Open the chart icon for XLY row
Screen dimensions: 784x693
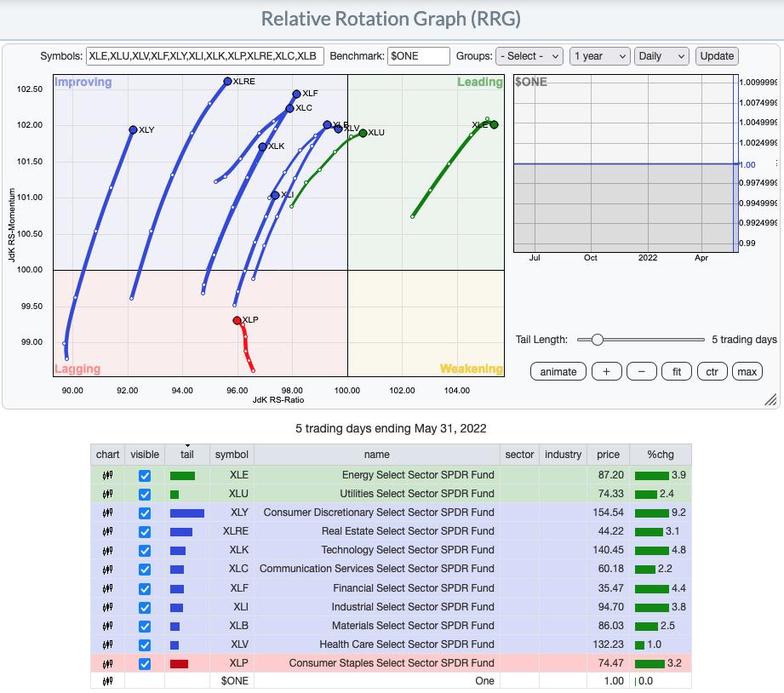click(x=107, y=513)
